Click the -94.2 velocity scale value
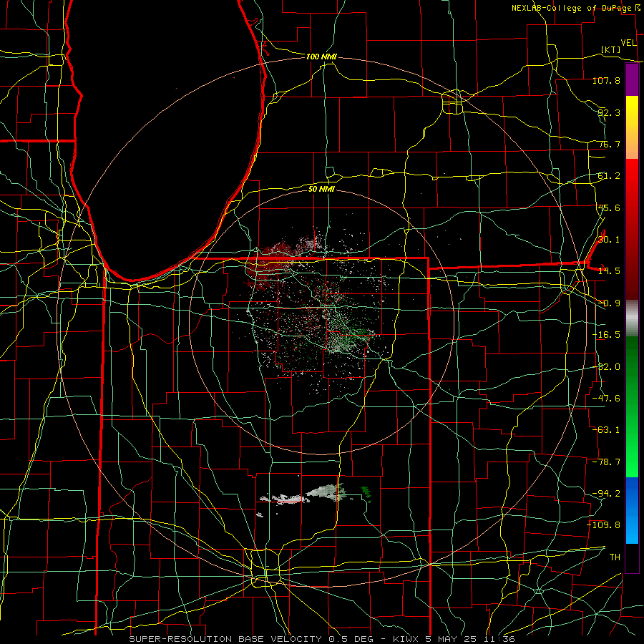This screenshot has height=644, width=644. 607,493
